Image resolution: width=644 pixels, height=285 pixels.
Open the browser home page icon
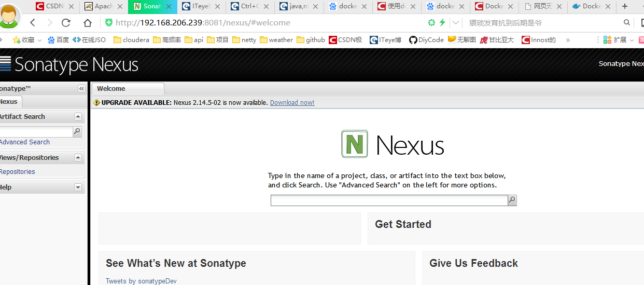(88, 23)
